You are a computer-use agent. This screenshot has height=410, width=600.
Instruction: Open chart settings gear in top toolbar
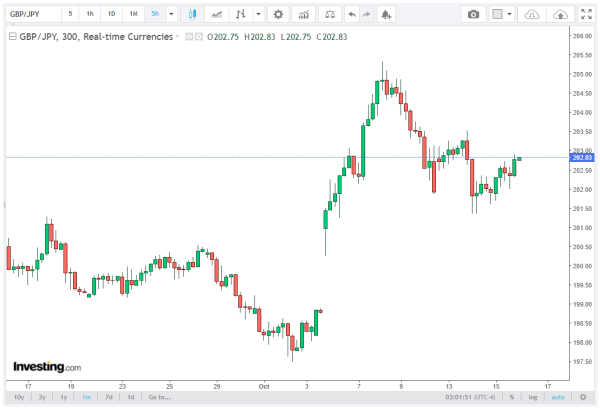click(x=277, y=15)
